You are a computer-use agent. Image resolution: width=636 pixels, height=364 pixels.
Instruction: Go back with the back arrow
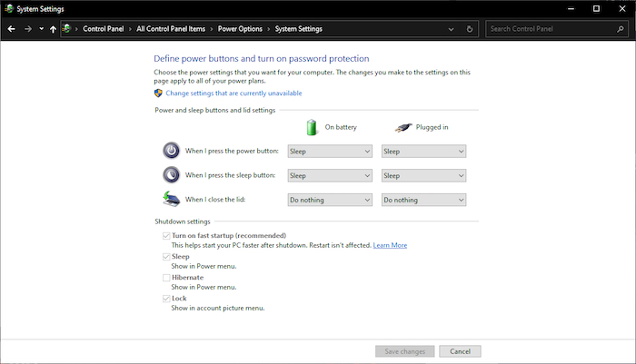tap(11, 29)
